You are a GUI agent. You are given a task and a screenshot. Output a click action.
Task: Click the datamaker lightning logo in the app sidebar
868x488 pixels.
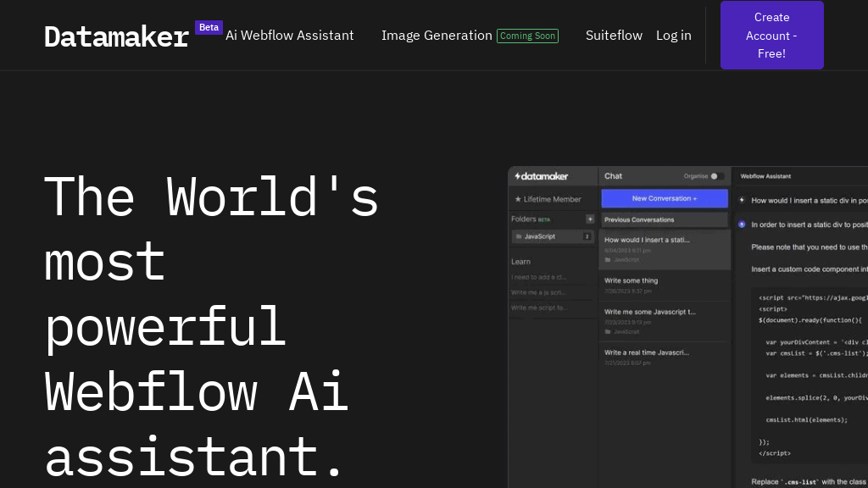(517, 175)
